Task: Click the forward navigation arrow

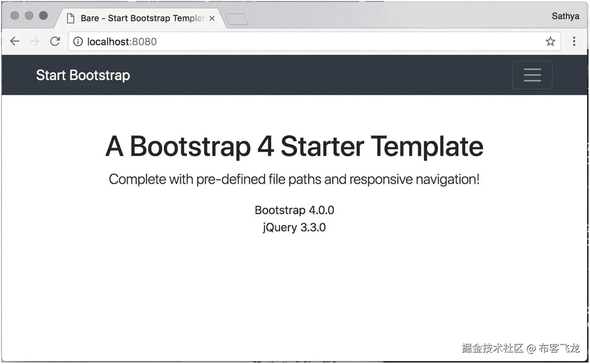Action: (x=35, y=41)
